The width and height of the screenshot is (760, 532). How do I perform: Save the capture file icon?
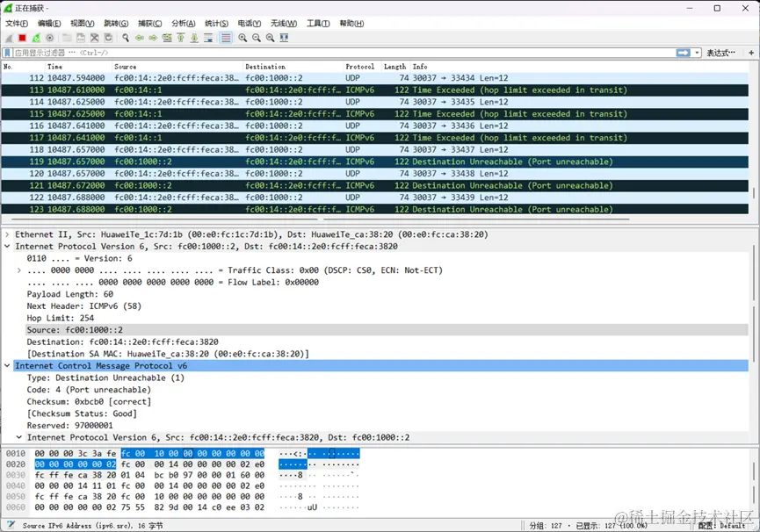[81, 38]
